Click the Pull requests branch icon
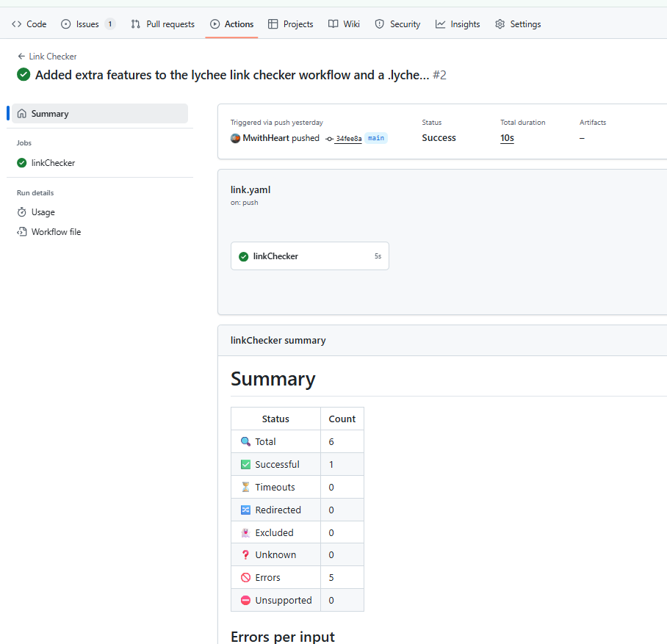Screen dimensions: 667x644 tap(136, 24)
